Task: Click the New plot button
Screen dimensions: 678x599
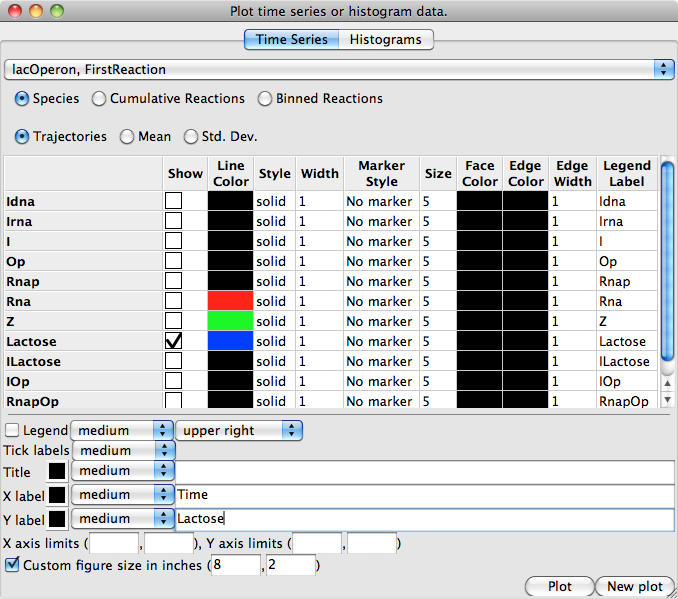Action: (635, 586)
